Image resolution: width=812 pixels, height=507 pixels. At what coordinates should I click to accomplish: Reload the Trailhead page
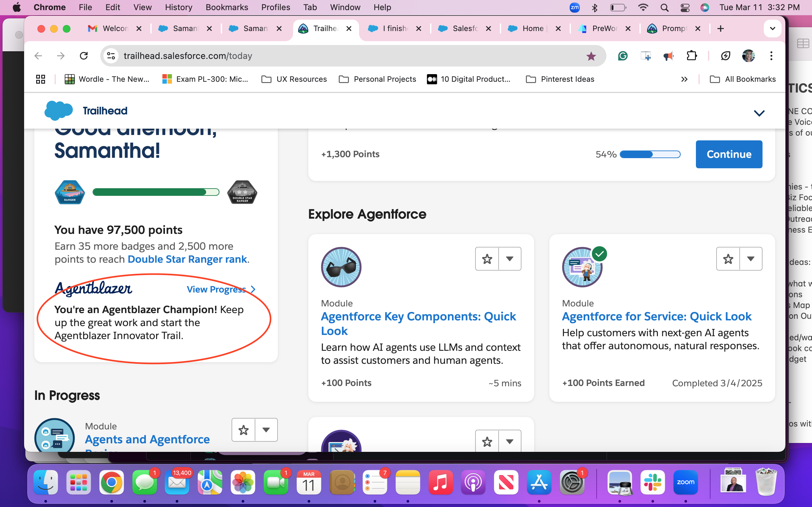pyautogui.click(x=83, y=56)
